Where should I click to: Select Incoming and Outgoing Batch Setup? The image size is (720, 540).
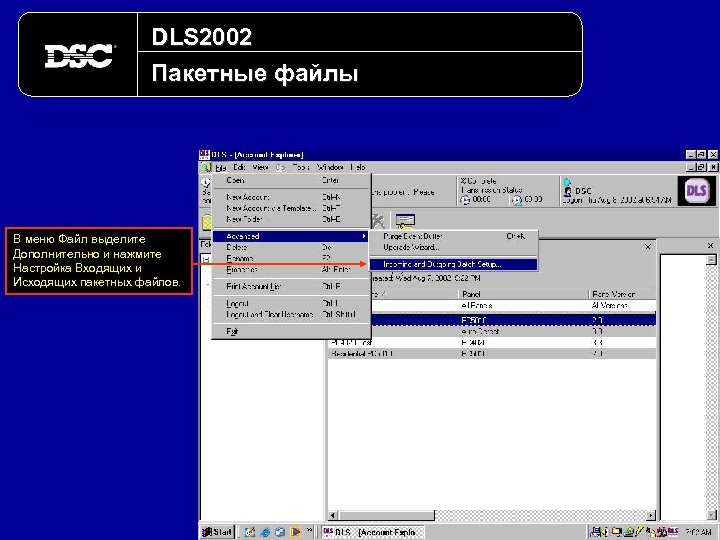point(453,264)
